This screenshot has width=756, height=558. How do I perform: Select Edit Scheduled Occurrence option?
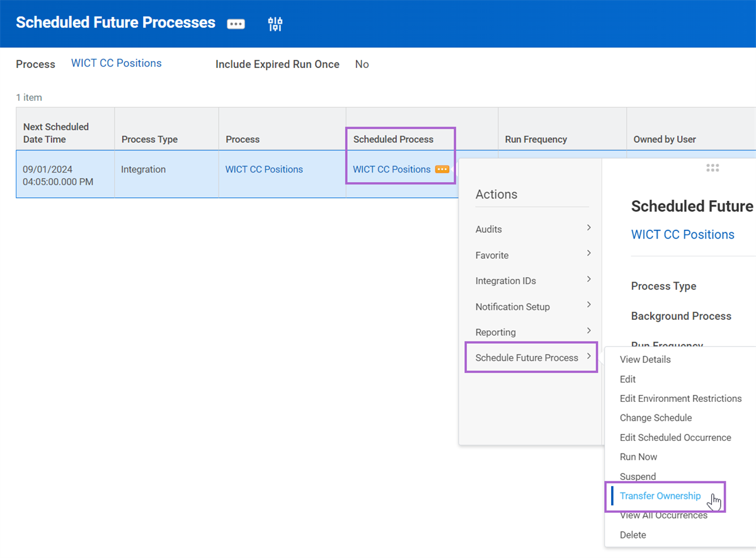675,437
